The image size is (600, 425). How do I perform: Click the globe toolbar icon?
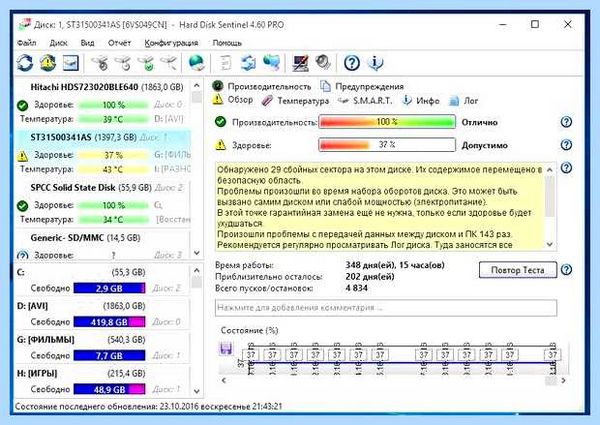197,63
